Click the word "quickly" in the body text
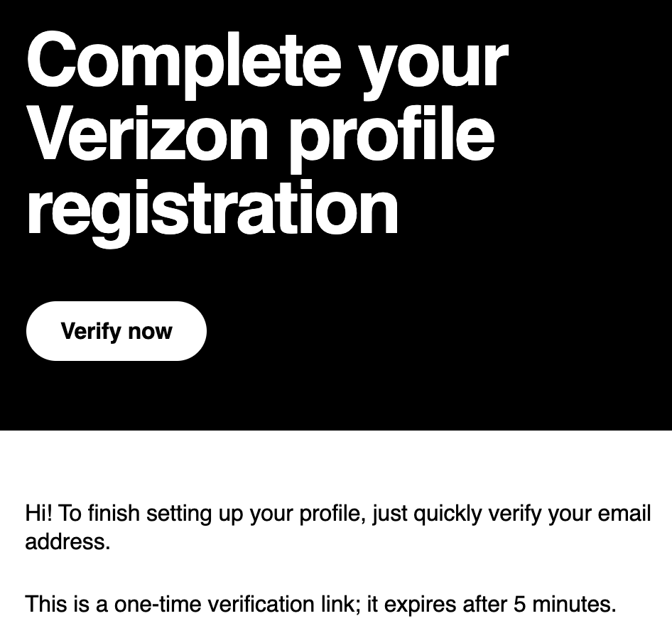 tap(448, 514)
